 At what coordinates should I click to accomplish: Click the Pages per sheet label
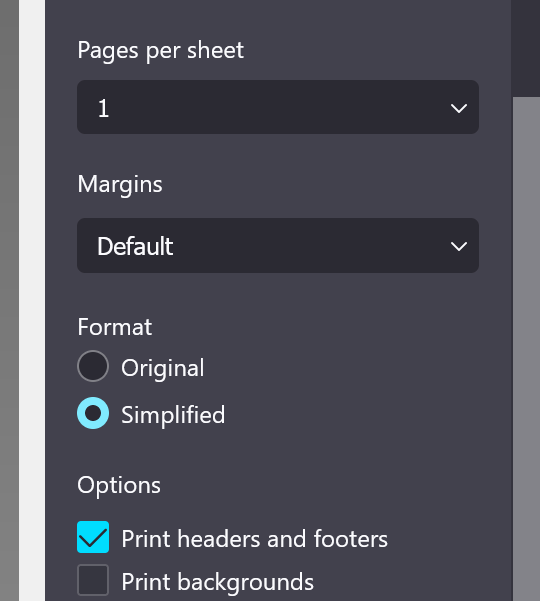[160, 50]
